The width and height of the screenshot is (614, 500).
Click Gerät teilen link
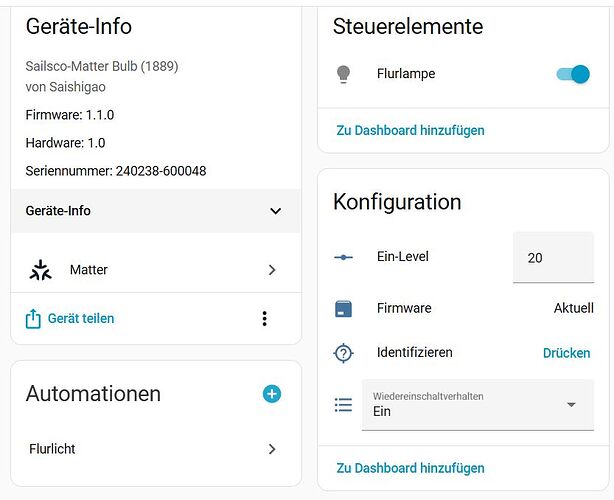tap(83, 318)
